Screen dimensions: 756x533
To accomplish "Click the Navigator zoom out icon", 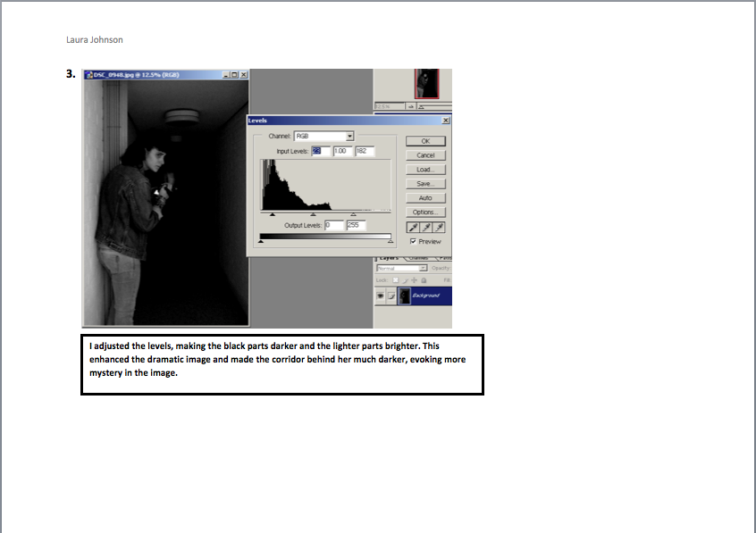I will click(x=411, y=106).
